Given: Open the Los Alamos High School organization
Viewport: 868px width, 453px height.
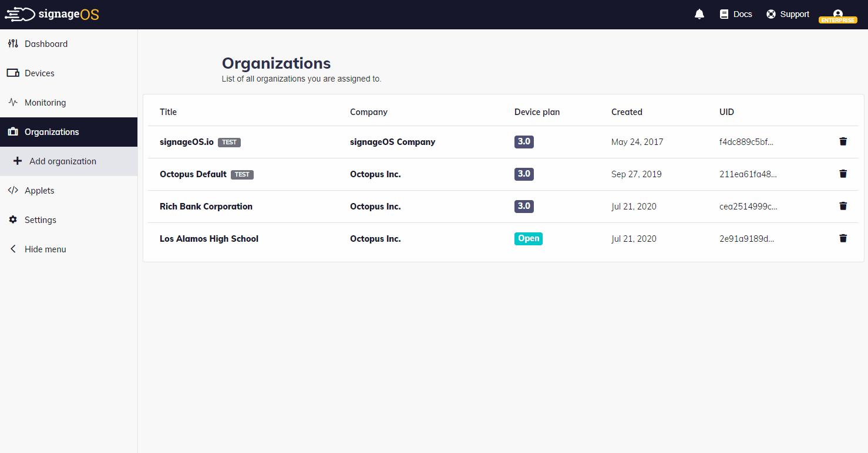Looking at the screenshot, I should [x=208, y=238].
